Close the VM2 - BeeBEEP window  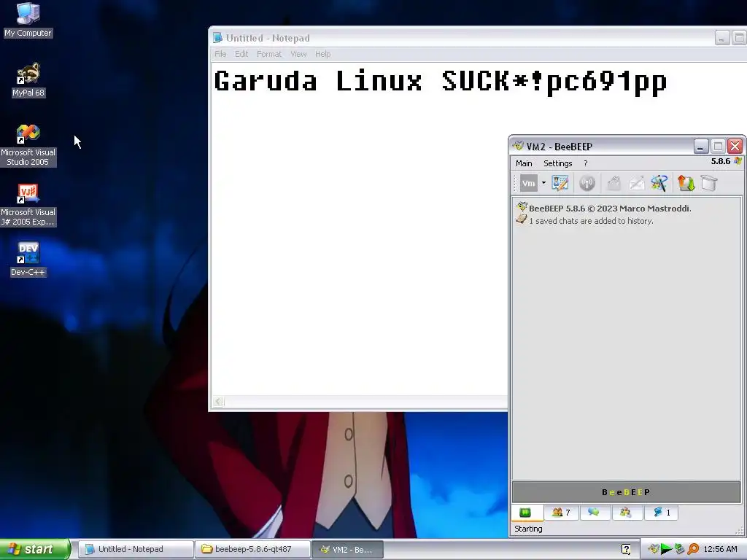pyautogui.click(x=735, y=146)
